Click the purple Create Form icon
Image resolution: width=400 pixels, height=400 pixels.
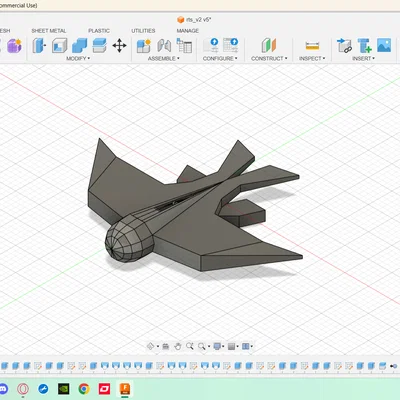click(14, 46)
